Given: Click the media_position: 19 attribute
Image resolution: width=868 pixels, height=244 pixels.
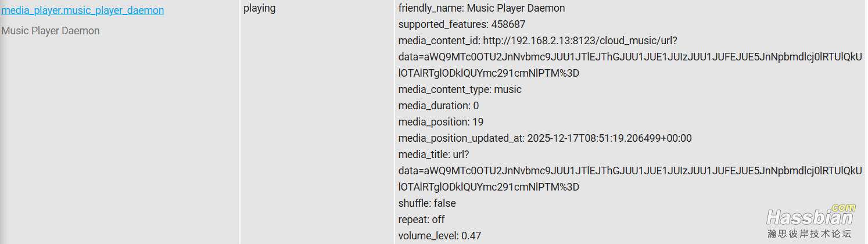Looking at the screenshot, I should click(x=440, y=122).
